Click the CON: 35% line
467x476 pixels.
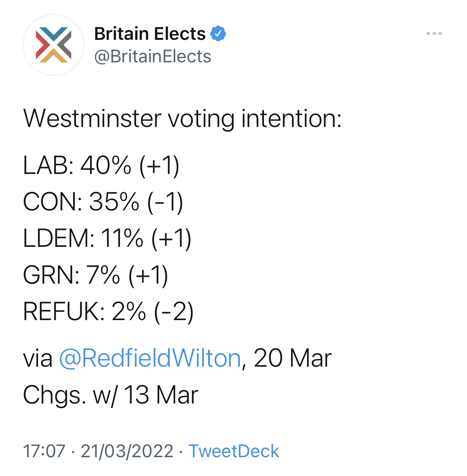(x=103, y=202)
